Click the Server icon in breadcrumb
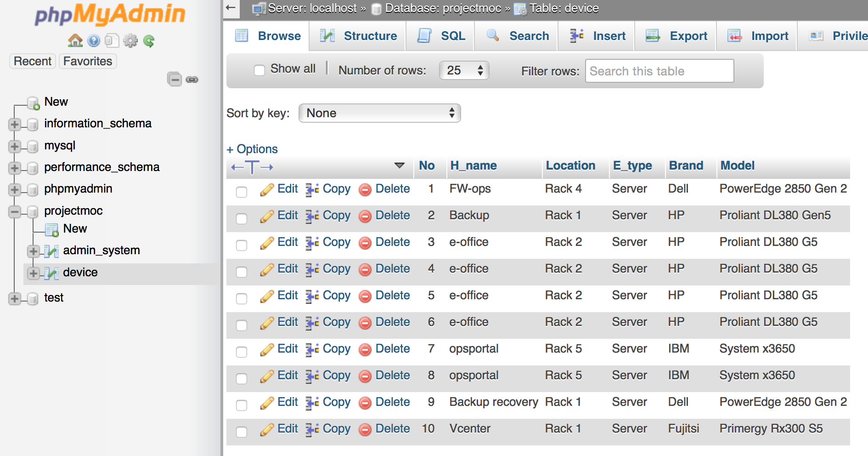Screen dimensions: 868x456 pyautogui.click(x=259, y=9)
